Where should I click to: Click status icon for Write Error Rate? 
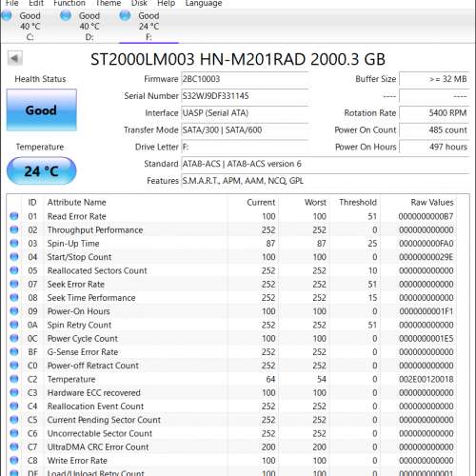click(14, 460)
